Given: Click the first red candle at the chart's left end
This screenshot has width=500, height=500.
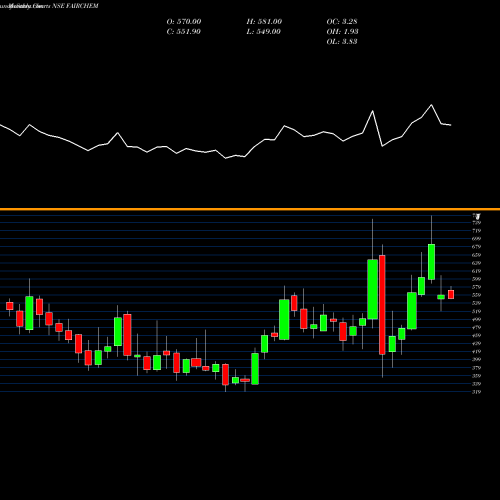Looking at the screenshot, I should (x=10, y=306).
